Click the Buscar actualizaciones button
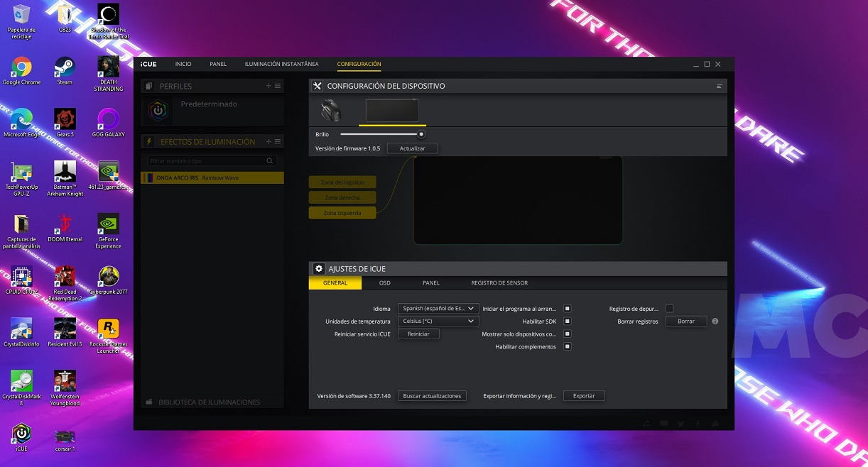868x467 pixels. pyautogui.click(x=432, y=396)
